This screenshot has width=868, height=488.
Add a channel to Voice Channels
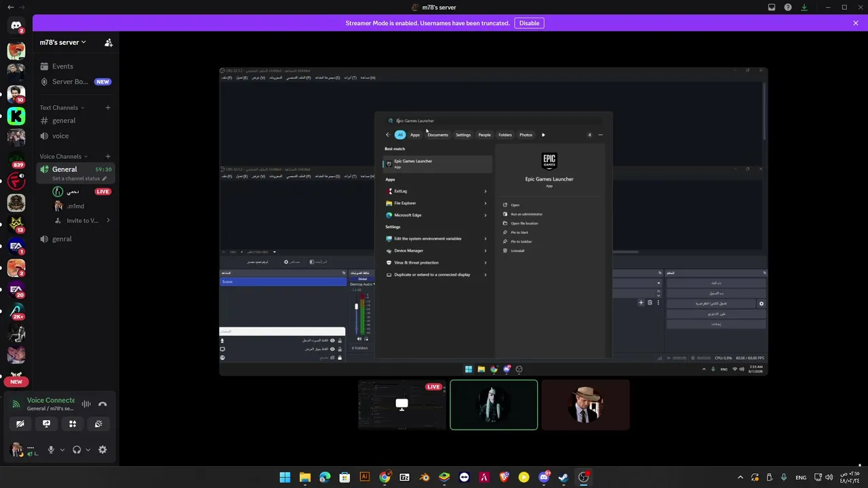click(x=108, y=157)
